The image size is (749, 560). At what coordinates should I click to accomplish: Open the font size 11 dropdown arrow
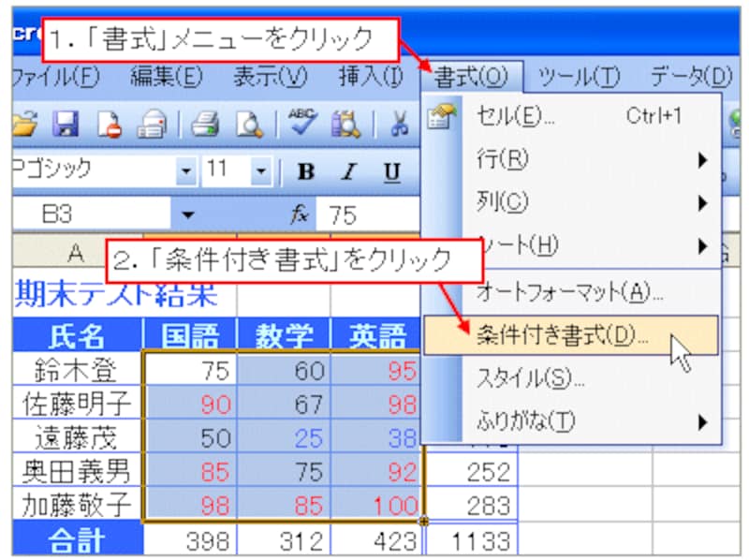[261, 170]
